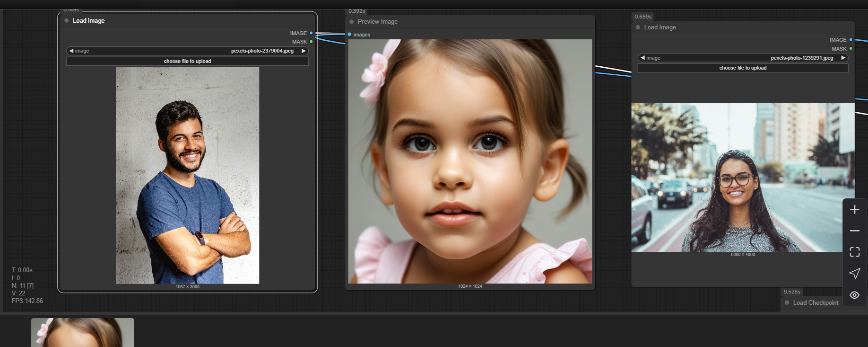Click the N: 11 [7] stat readout
Screen dimensions: 868x347
click(x=23, y=285)
